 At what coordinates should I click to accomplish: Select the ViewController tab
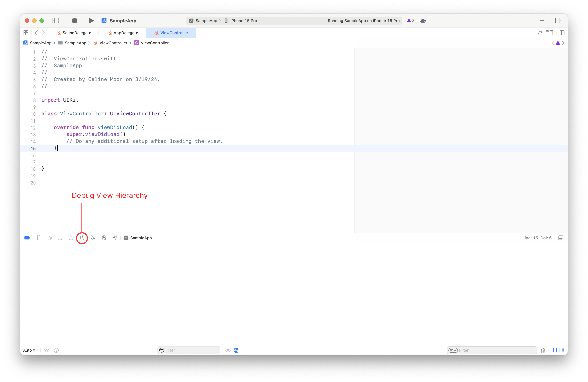pos(171,33)
